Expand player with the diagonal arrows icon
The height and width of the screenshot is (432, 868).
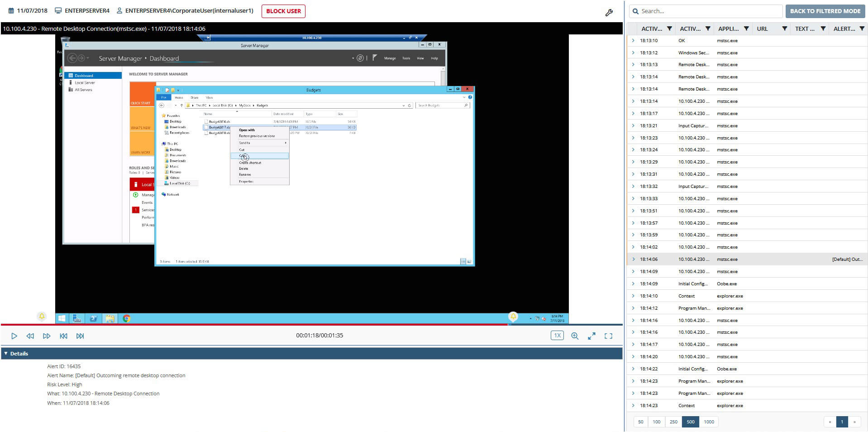point(591,336)
